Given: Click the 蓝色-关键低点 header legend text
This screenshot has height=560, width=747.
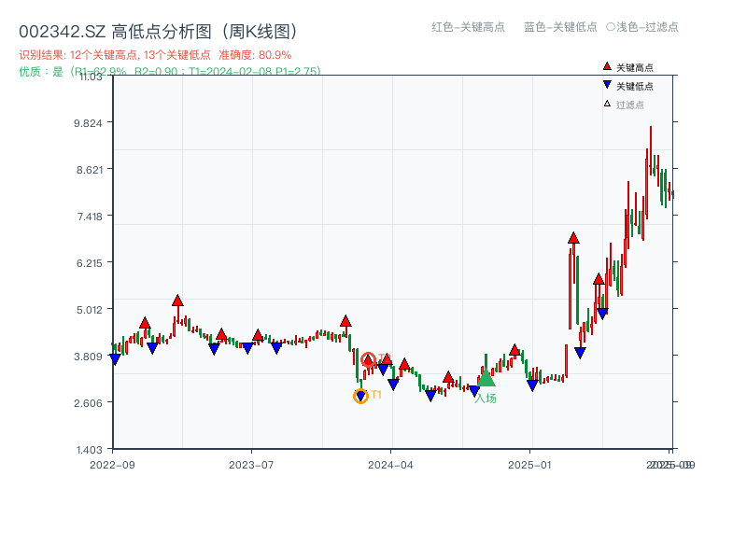Looking at the screenshot, I should [x=561, y=27].
